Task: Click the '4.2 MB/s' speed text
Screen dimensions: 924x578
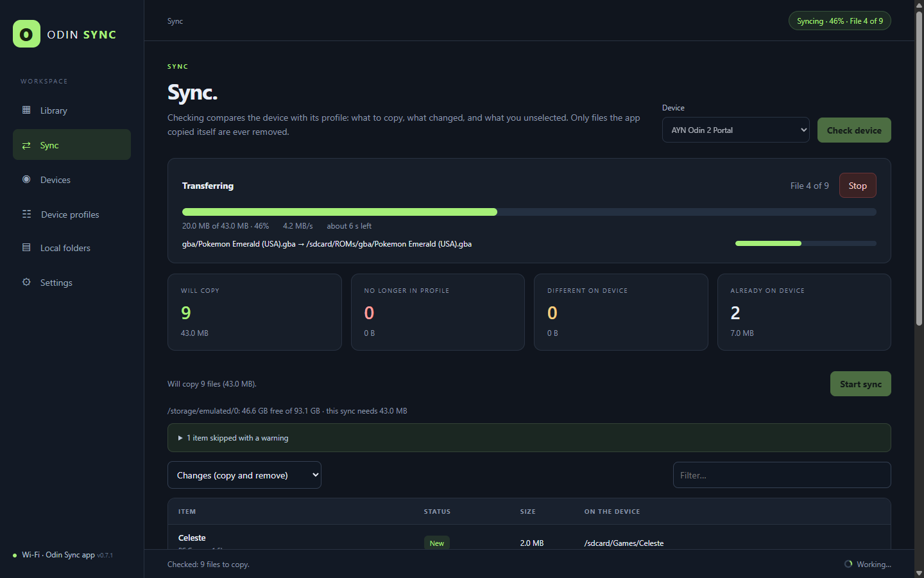Action: click(x=298, y=226)
